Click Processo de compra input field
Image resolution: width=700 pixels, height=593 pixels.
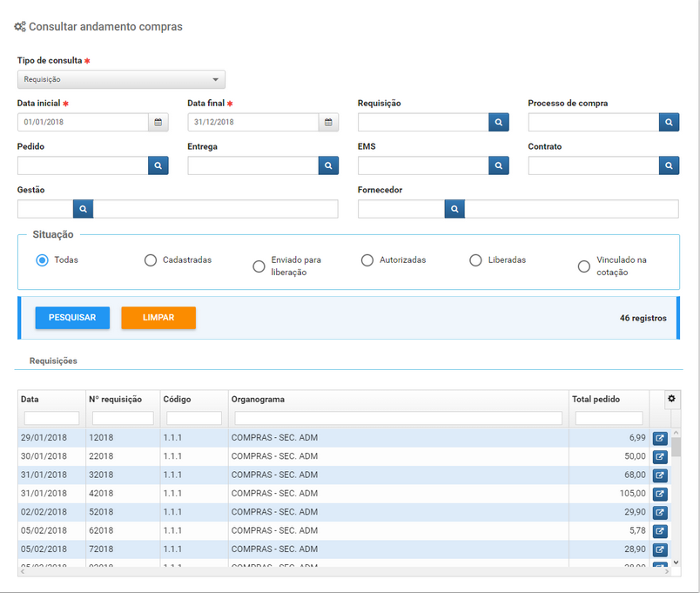(x=594, y=122)
